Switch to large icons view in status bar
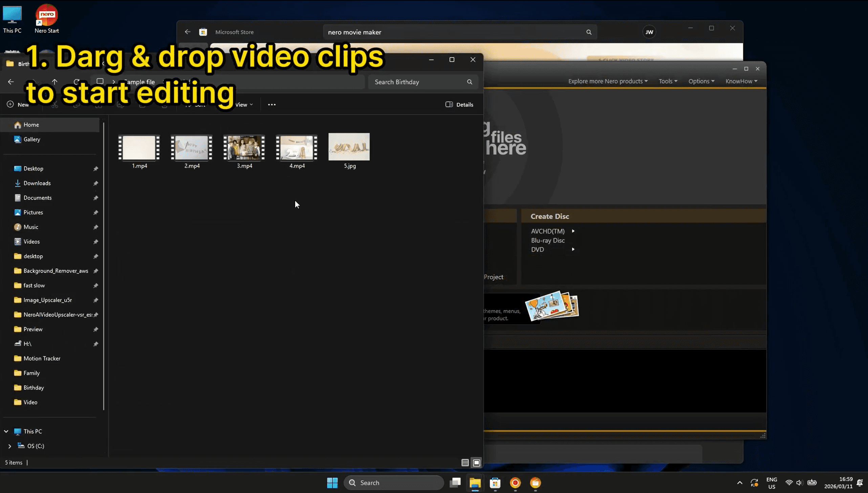 [477, 463]
